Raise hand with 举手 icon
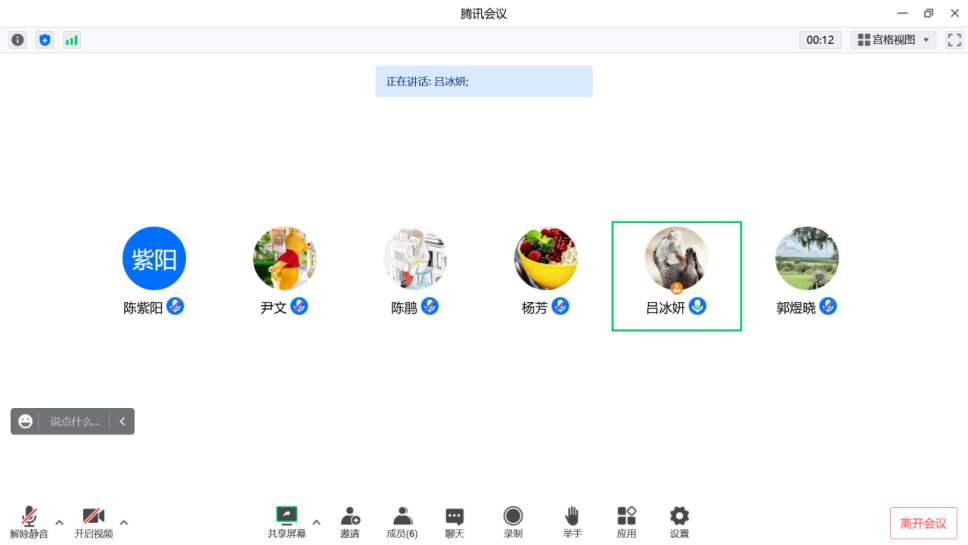968x545 pixels. [572, 522]
